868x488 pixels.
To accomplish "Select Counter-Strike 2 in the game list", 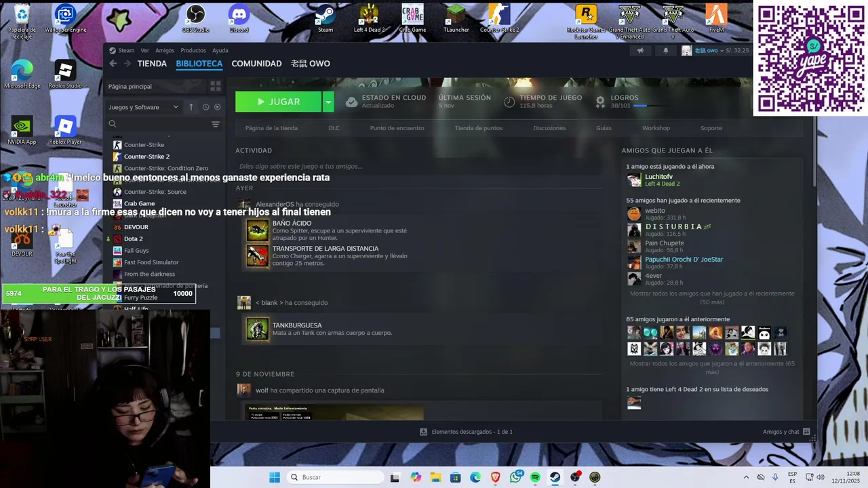I will [x=146, y=157].
